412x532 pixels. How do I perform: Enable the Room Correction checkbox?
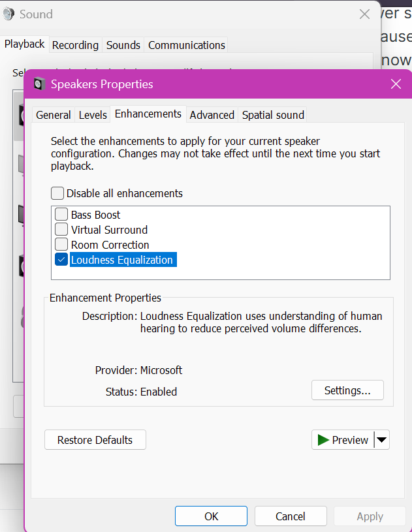[x=61, y=244]
